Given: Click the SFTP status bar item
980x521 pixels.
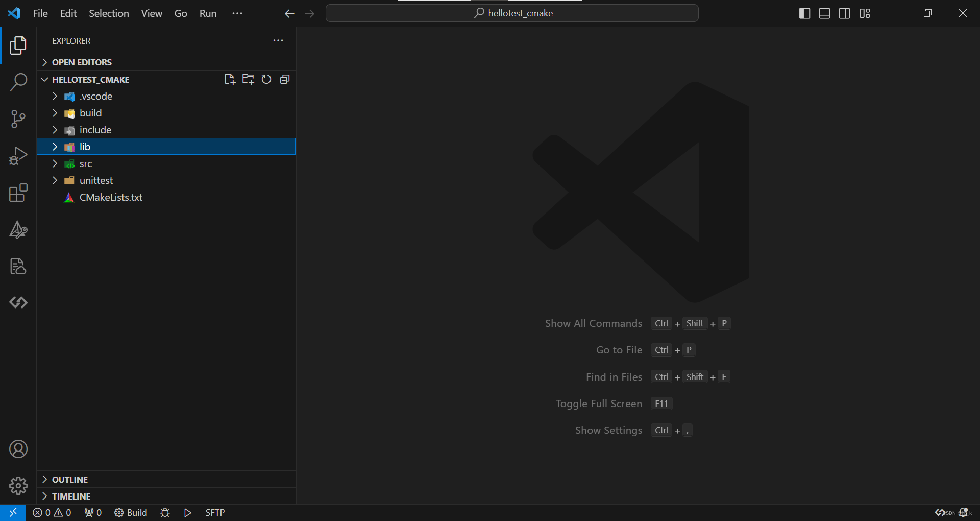Looking at the screenshot, I should point(215,512).
